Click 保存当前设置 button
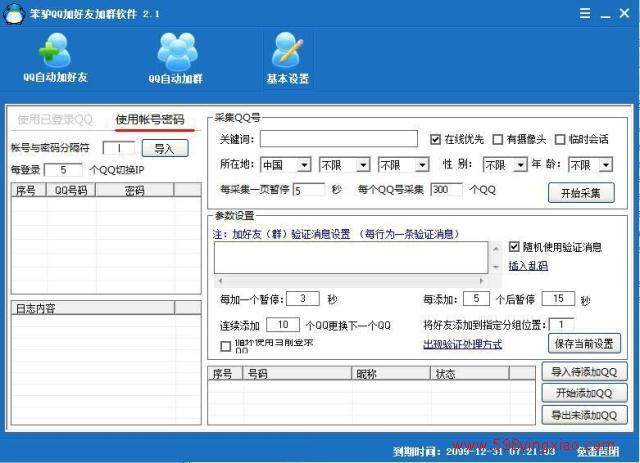The image size is (640, 463). pyautogui.click(x=584, y=344)
